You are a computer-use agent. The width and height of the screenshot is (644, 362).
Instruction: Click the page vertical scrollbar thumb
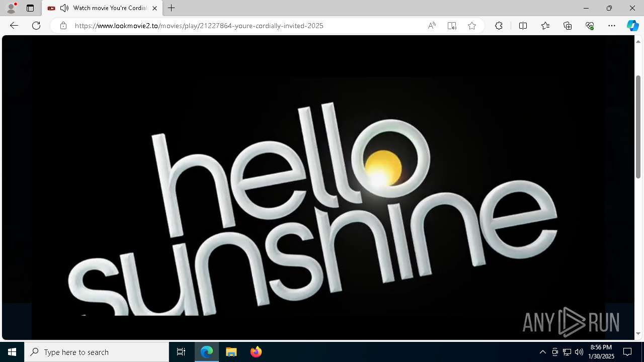pyautogui.click(x=638, y=127)
